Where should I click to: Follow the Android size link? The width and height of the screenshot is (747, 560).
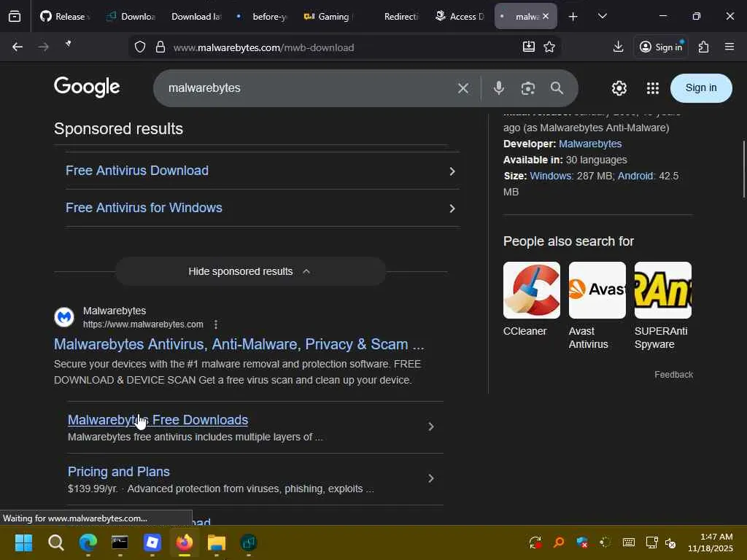(635, 176)
